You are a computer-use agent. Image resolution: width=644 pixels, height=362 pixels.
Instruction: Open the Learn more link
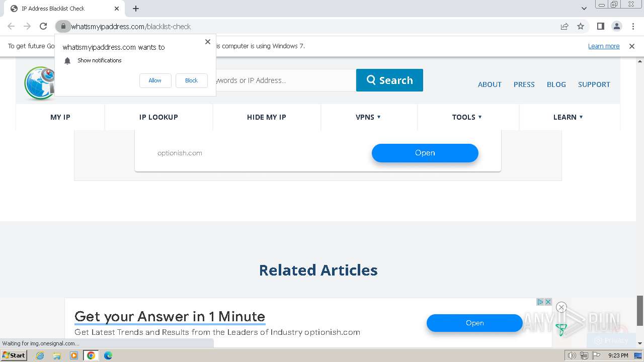coord(604,46)
